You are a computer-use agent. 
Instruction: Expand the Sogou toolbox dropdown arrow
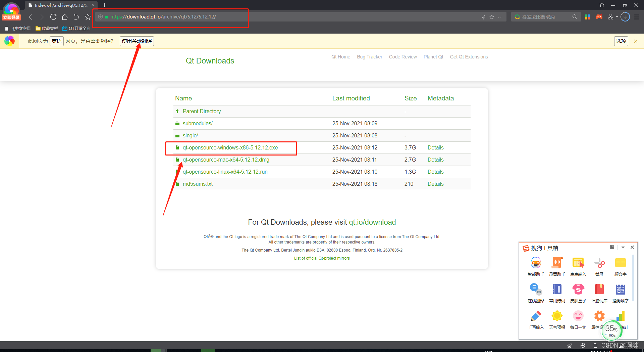[623, 247]
